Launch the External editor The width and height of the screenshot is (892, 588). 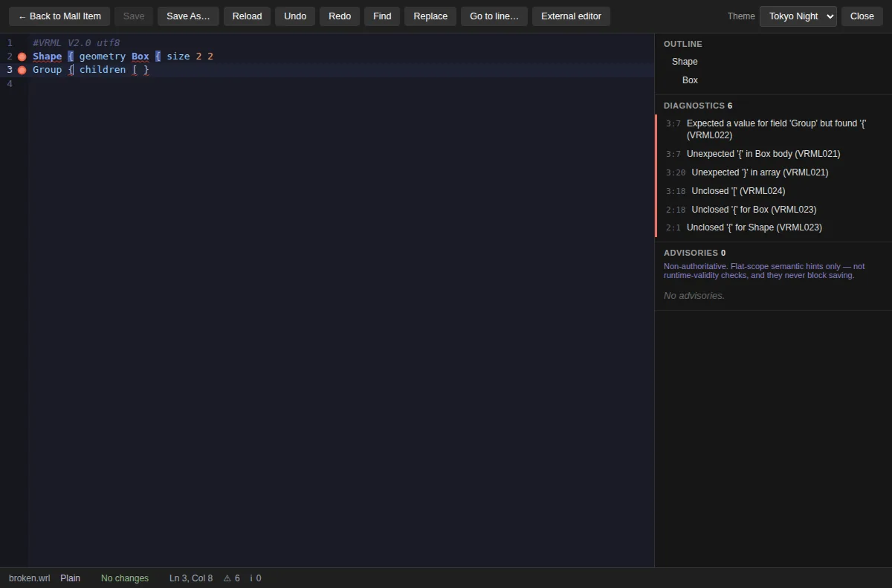[x=571, y=16]
